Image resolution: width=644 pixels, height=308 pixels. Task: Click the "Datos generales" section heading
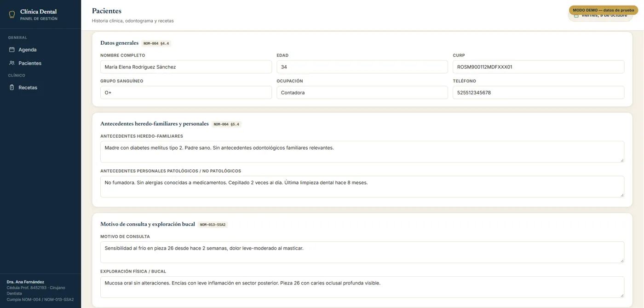pos(119,43)
